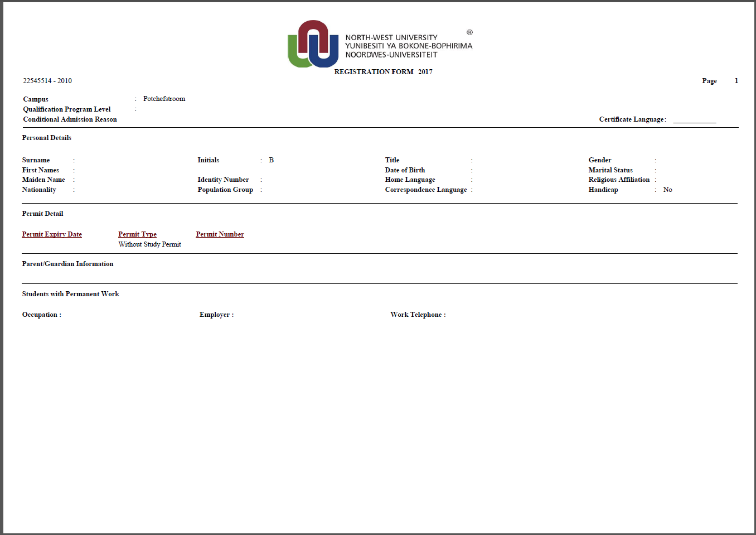The image size is (756, 535).
Task: Select the blue segment of the NWU logo
Action: coord(332,53)
